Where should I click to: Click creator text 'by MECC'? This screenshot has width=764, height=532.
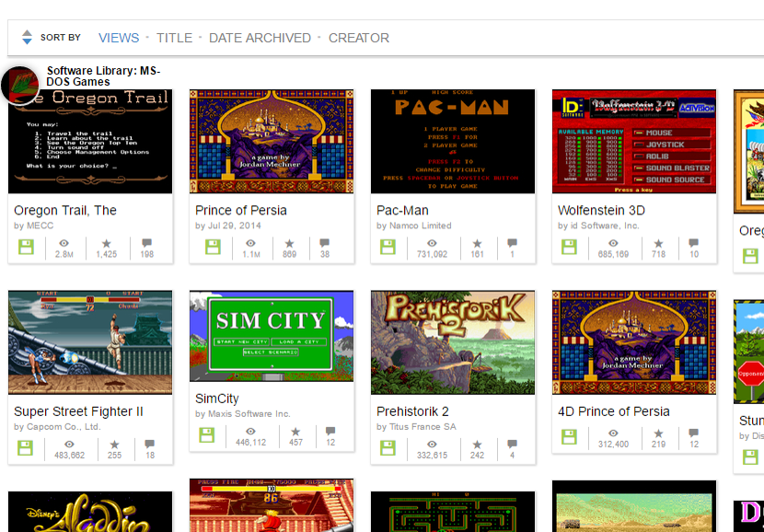(34, 226)
